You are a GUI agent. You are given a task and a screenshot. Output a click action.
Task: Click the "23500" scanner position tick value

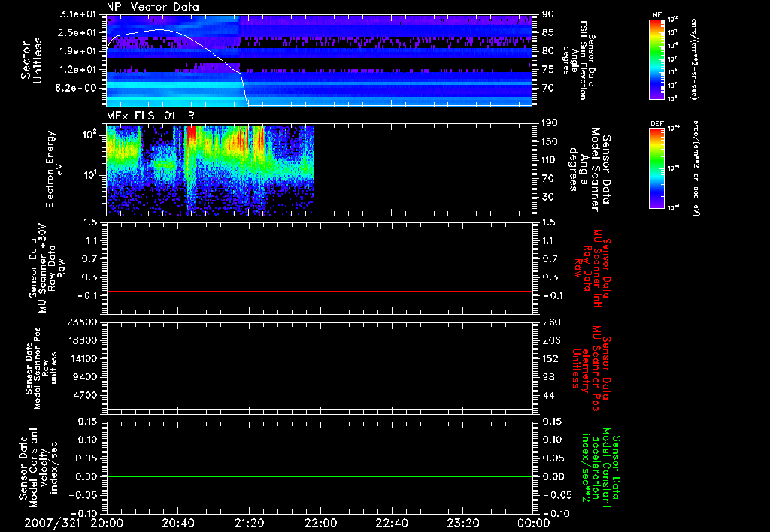[x=81, y=322]
